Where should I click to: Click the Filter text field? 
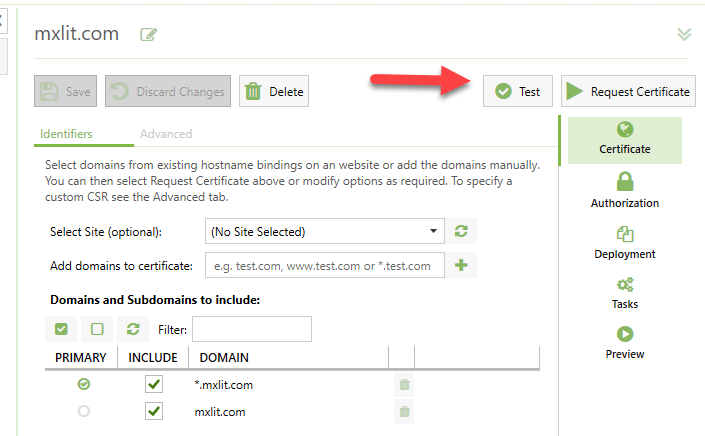[251, 329]
